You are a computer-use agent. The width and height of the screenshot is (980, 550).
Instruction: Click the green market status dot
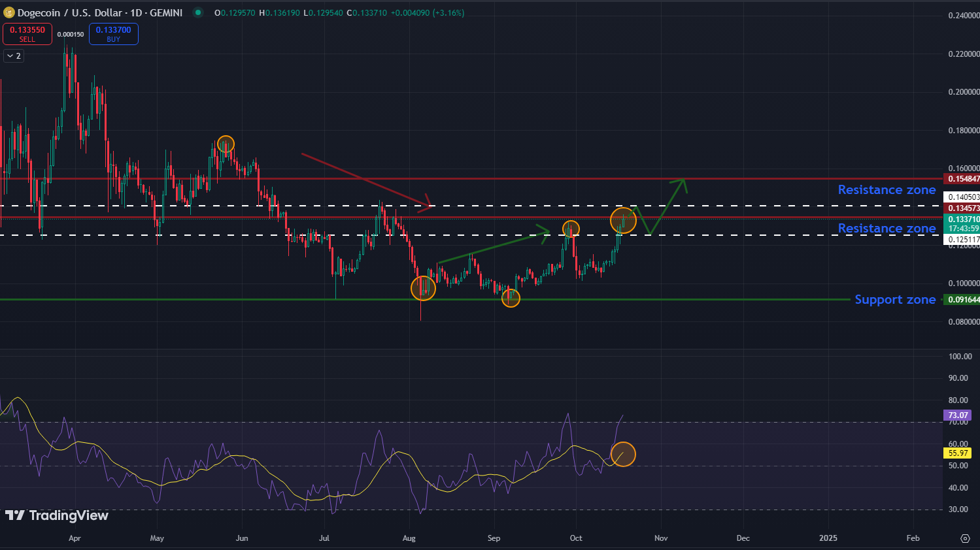point(197,12)
